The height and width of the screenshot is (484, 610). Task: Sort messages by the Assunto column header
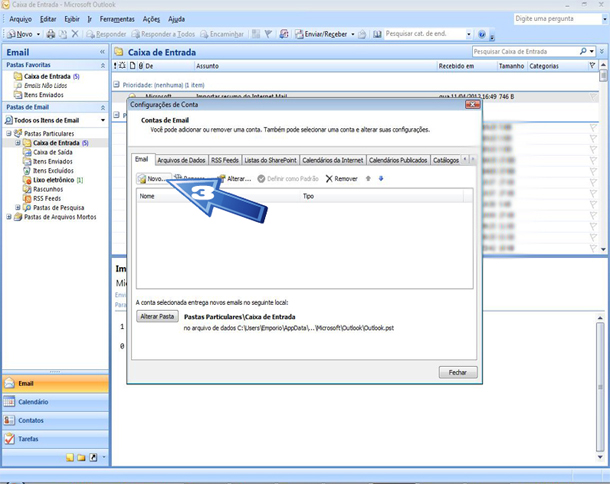tap(315, 66)
